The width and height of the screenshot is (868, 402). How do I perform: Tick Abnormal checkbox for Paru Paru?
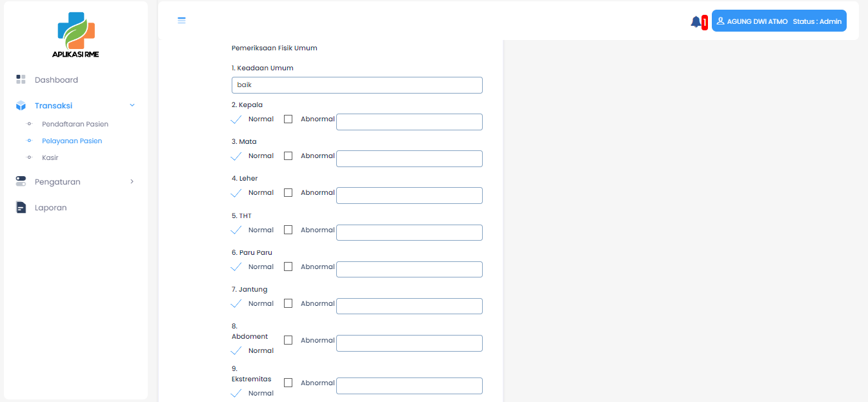click(x=288, y=266)
